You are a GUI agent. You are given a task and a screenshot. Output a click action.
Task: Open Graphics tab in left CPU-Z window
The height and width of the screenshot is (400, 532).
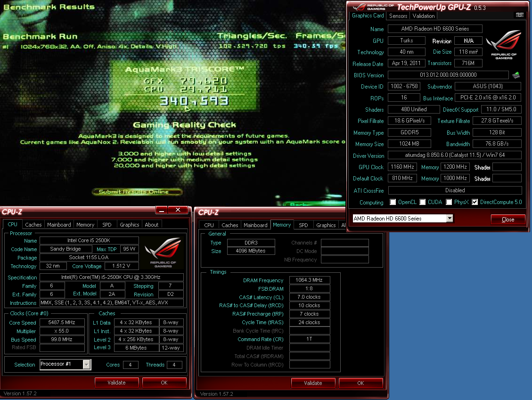click(129, 225)
